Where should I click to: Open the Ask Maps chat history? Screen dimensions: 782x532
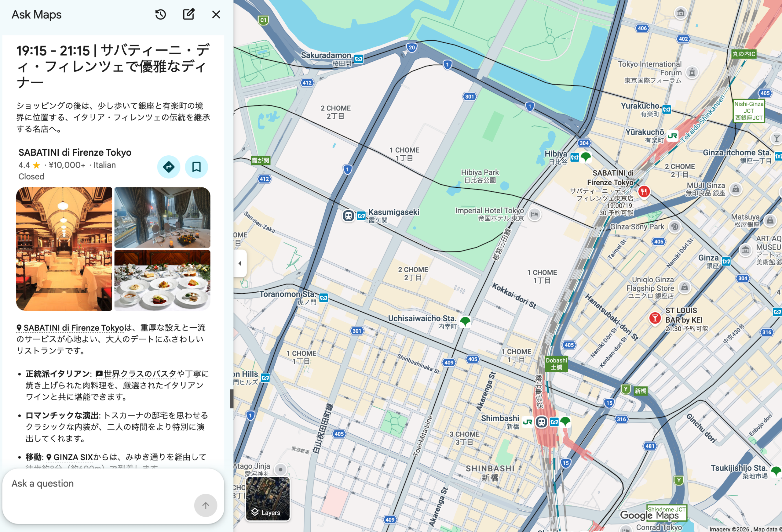160,14
